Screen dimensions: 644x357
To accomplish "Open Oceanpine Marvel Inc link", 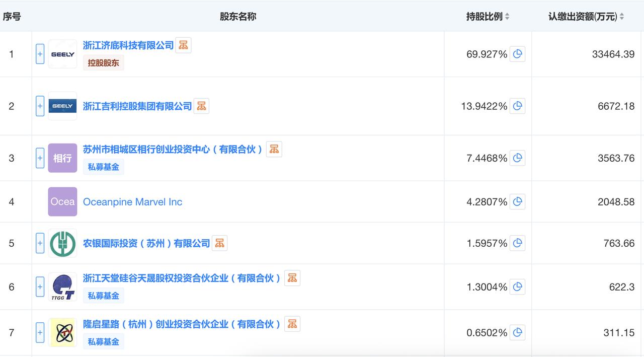I will click(x=132, y=202).
